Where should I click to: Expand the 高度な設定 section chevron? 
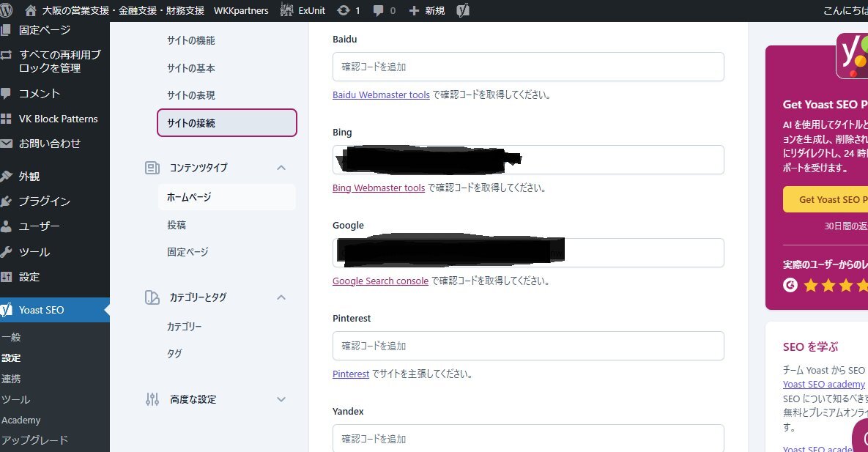281,399
